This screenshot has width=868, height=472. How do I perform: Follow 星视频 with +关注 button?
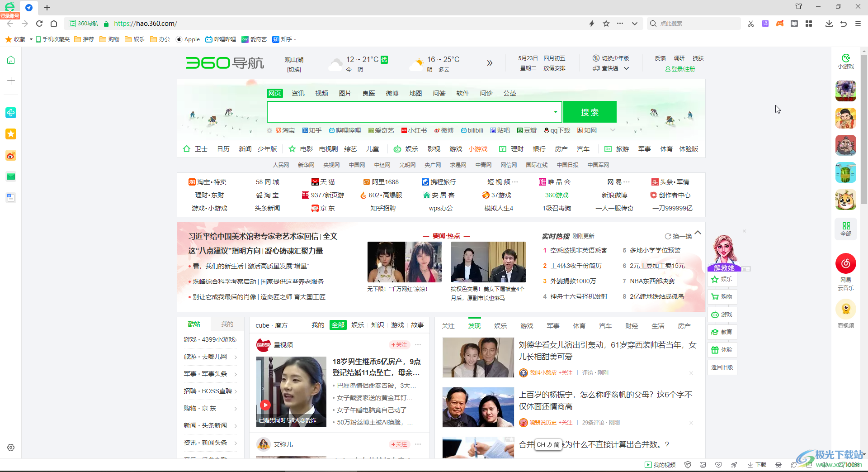[399, 345]
